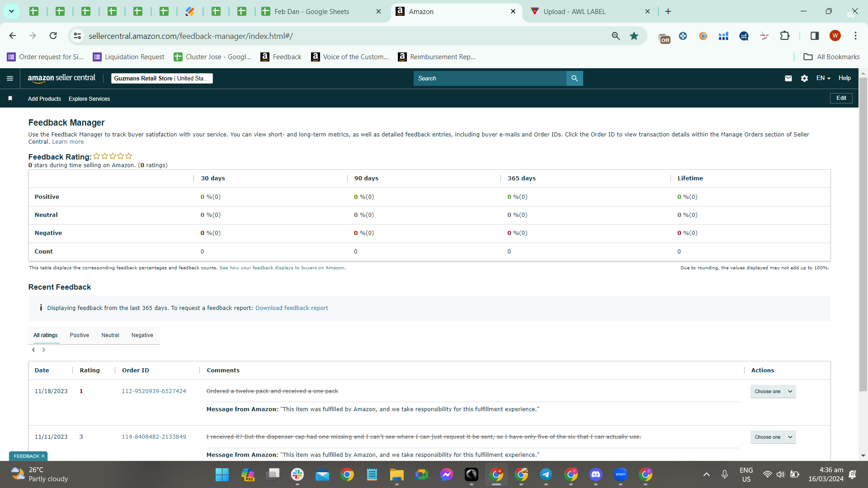Go to next feedback page arrow
This screenshot has width=868, height=488.
(x=44, y=350)
